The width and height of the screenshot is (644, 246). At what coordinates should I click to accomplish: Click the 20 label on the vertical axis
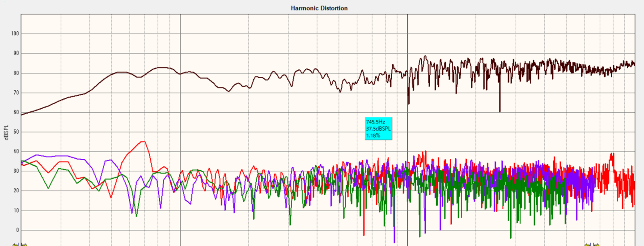click(x=16, y=191)
